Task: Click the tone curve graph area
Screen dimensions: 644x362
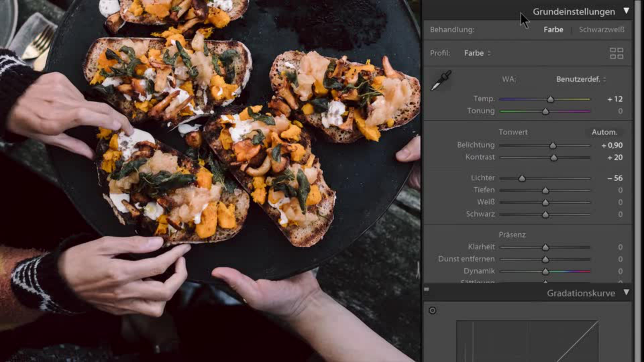Action: [x=527, y=342]
